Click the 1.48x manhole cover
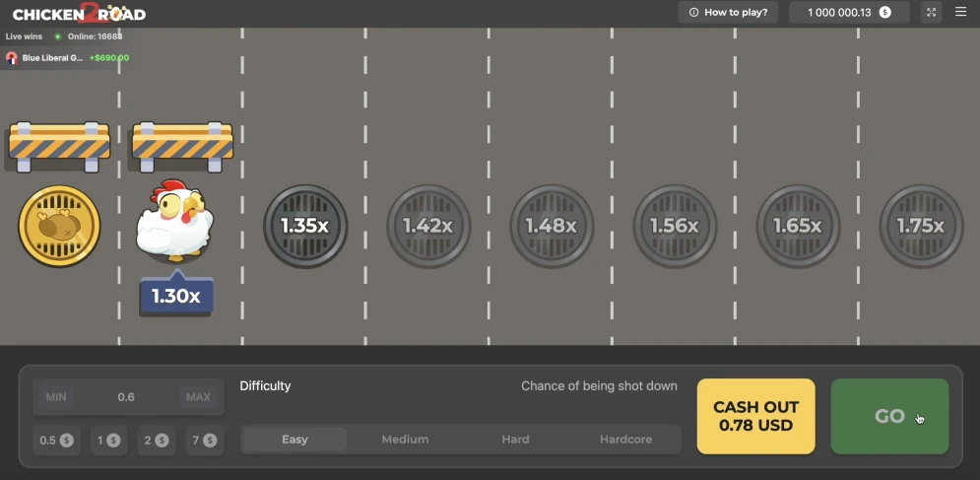The height and width of the screenshot is (480, 980). point(552,226)
